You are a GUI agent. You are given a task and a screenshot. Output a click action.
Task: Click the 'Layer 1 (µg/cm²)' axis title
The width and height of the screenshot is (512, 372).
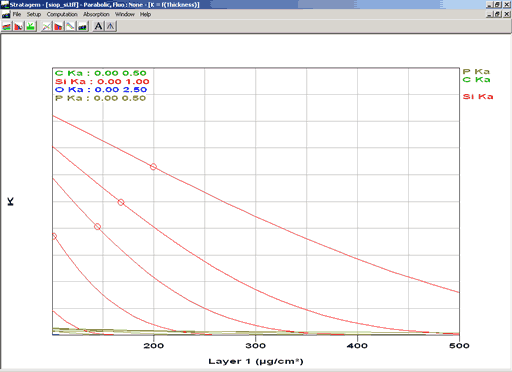pyautogui.click(x=256, y=361)
